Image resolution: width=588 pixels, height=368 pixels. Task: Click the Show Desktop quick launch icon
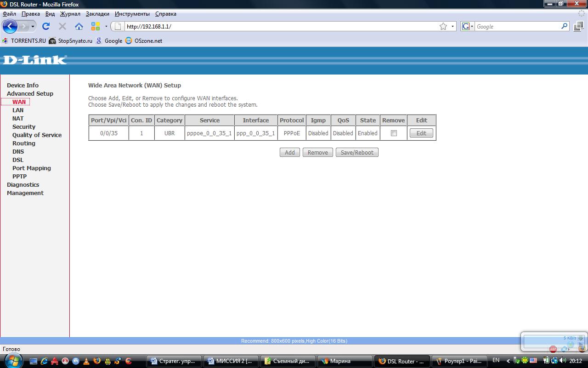(34, 361)
